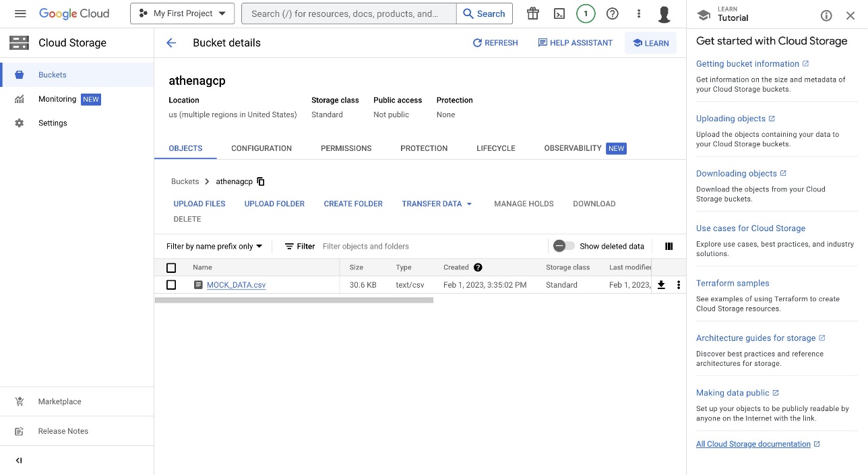Image resolution: width=868 pixels, height=475 pixels.
Task: Open Uploading objects tutorial link
Action: pos(735,119)
